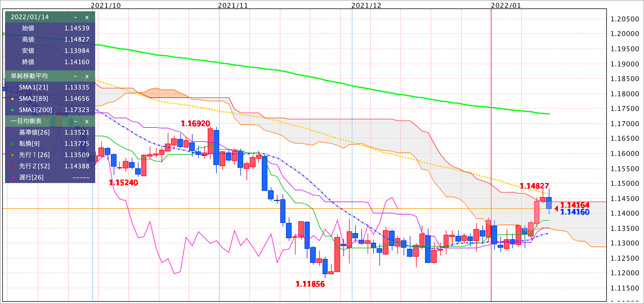Click the 2022/01 time axis label

click(506, 5)
